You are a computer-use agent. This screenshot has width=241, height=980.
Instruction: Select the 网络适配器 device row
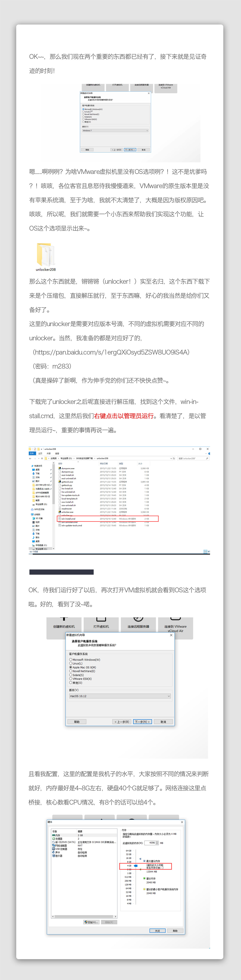tap(84, 845)
